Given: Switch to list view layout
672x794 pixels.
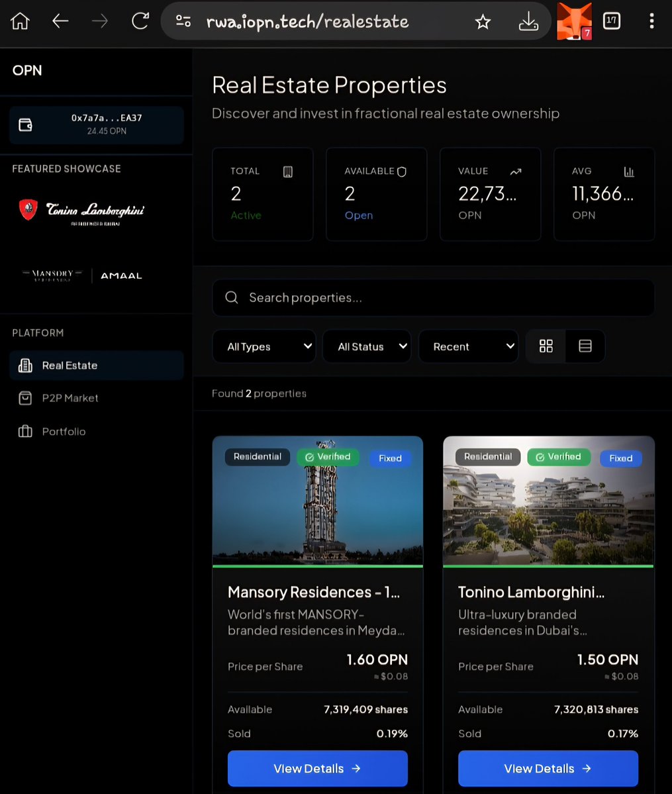Looking at the screenshot, I should (585, 346).
